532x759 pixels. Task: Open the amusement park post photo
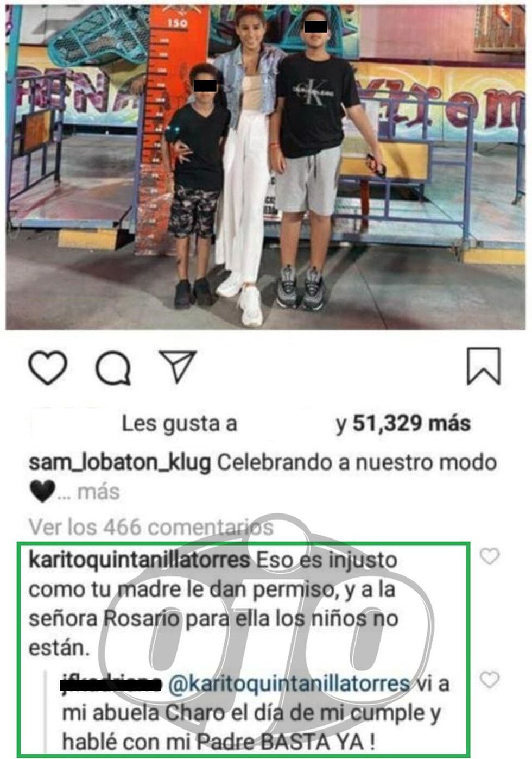[265, 166]
